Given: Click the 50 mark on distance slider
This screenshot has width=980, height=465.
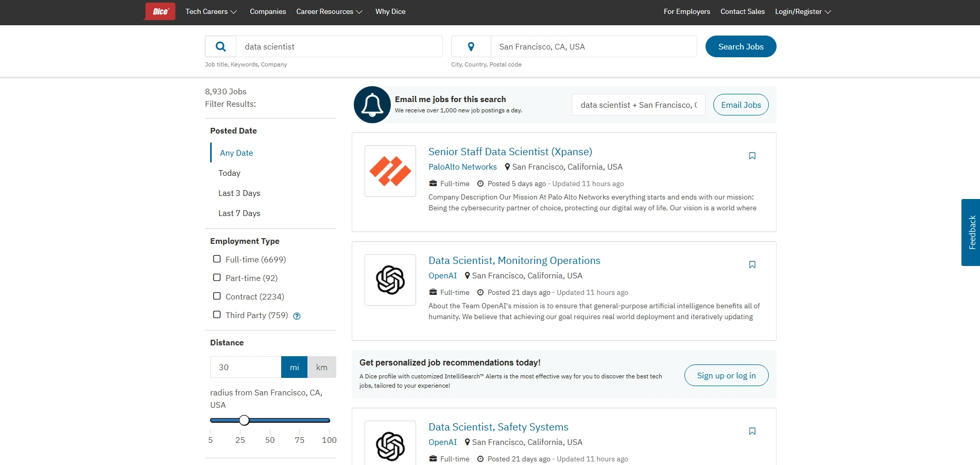Looking at the screenshot, I should point(270,440).
